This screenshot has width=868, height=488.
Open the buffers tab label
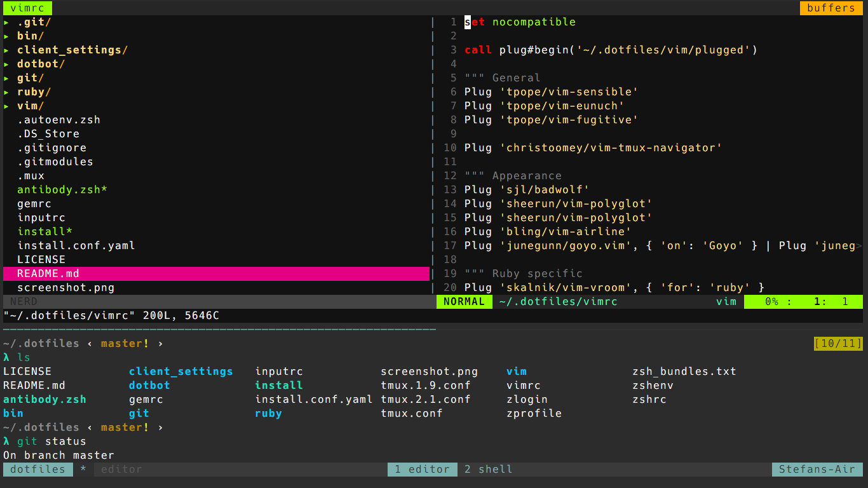click(x=831, y=8)
